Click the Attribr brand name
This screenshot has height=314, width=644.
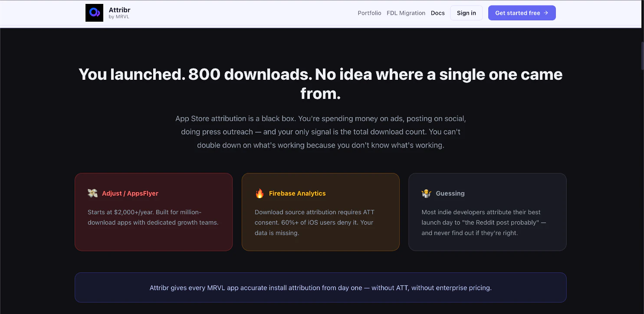(x=119, y=10)
